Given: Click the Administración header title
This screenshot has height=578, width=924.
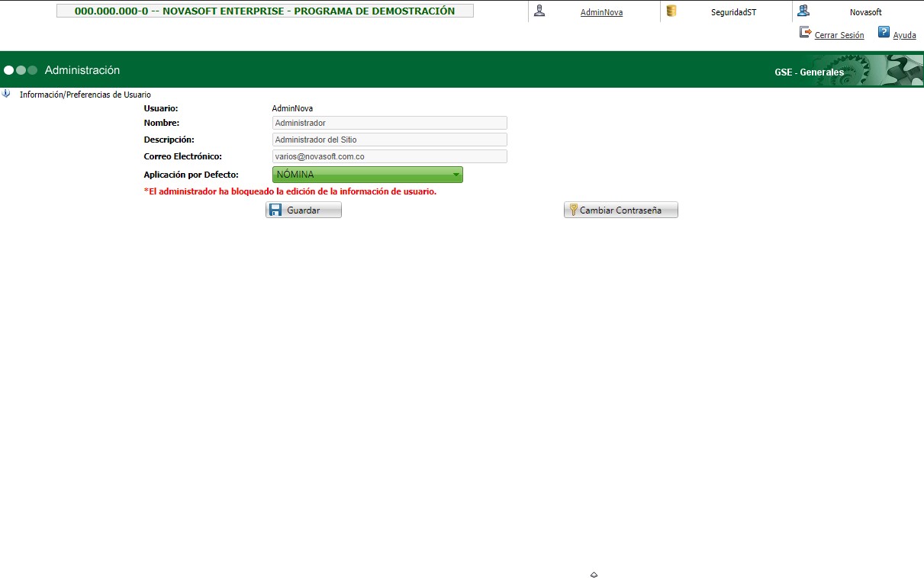Looking at the screenshot, I should pyautogui.click(x=82, y=70).
